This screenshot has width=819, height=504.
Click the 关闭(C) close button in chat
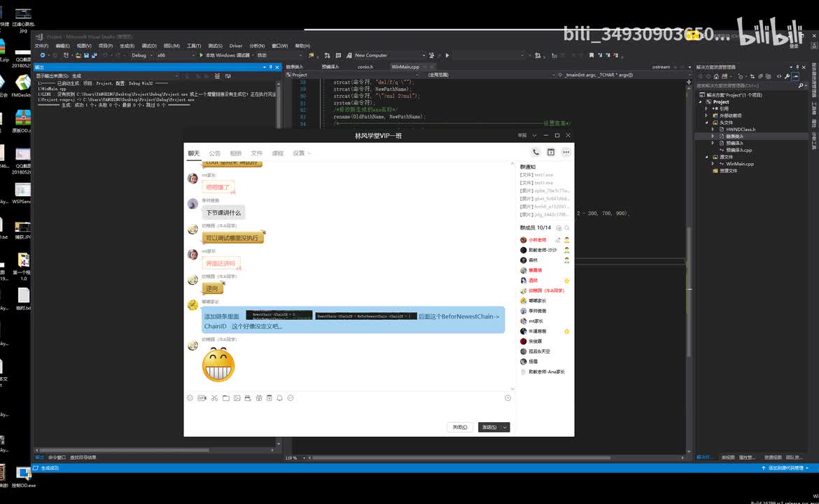(x=460, y=427)
